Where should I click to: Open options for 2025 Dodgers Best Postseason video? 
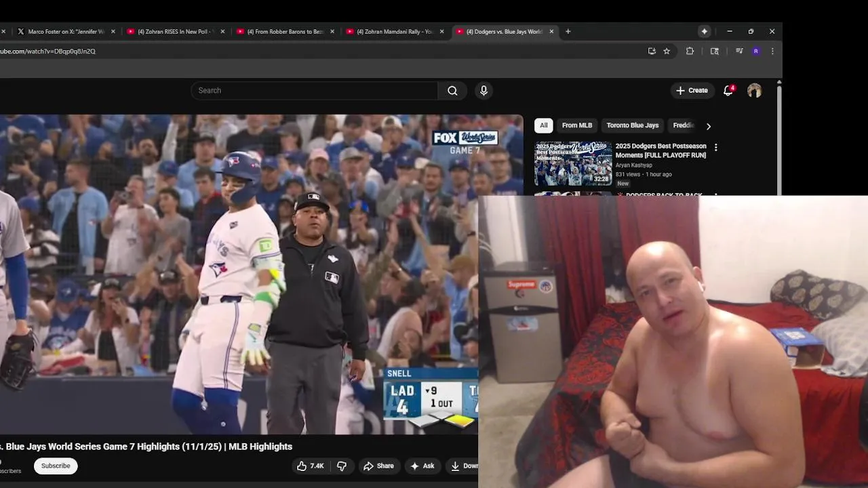coord(715,147)
